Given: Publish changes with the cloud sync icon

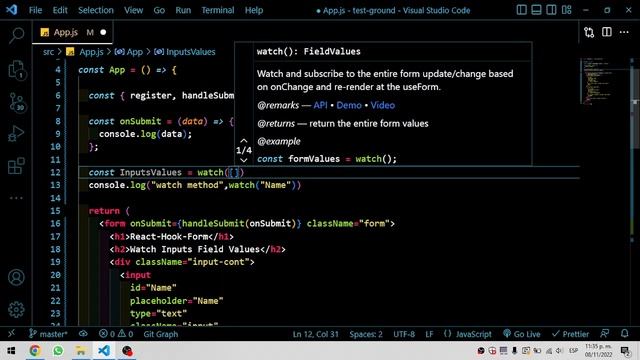Looking at the screenshot, I should click(x=83, y=333).
